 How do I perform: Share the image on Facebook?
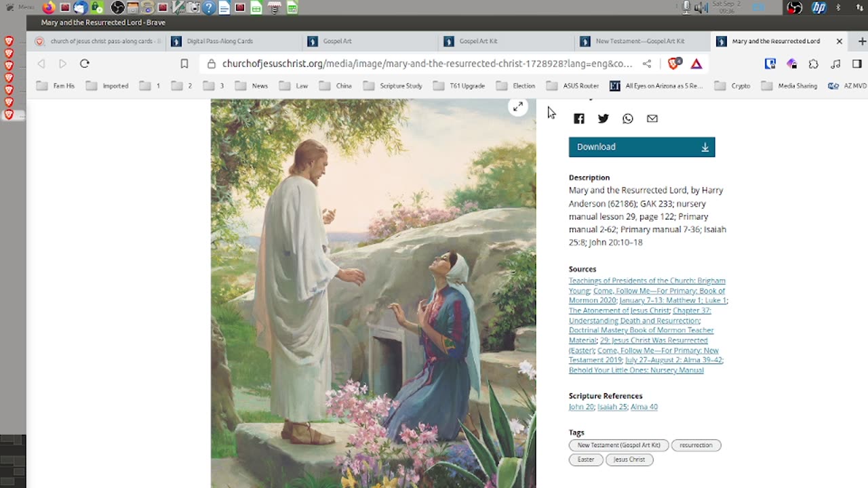(x=578, y=119)
